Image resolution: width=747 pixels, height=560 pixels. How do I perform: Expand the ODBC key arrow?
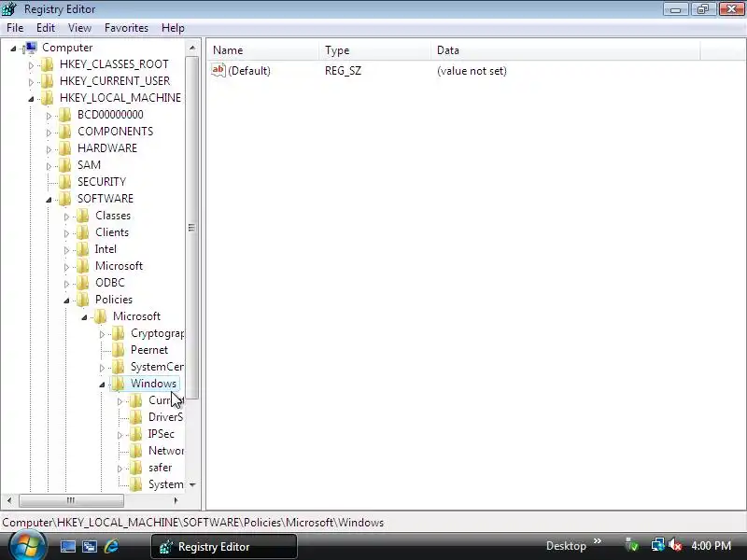[66, 284]
